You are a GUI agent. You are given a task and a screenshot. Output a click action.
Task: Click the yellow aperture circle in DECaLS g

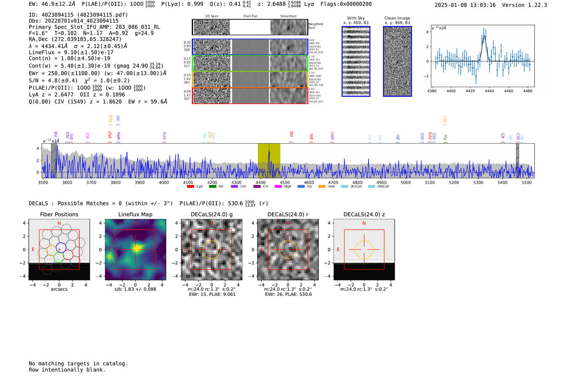coord(211,250)
